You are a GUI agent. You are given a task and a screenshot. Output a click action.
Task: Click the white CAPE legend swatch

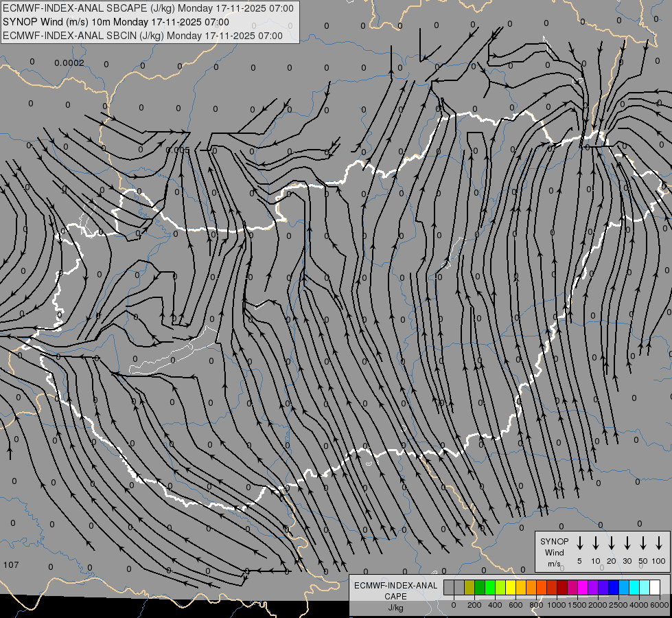(x=654, y=587)
